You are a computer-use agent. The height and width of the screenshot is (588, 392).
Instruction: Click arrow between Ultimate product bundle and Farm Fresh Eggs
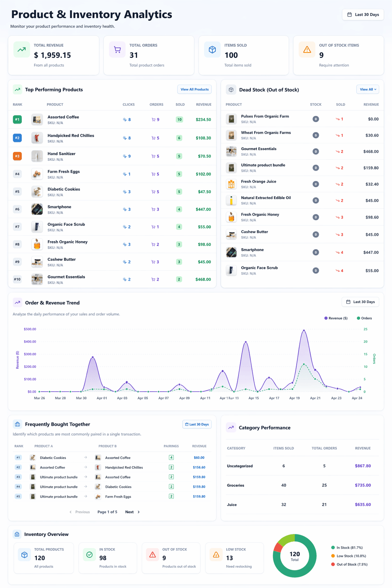(x=86, y=497)
